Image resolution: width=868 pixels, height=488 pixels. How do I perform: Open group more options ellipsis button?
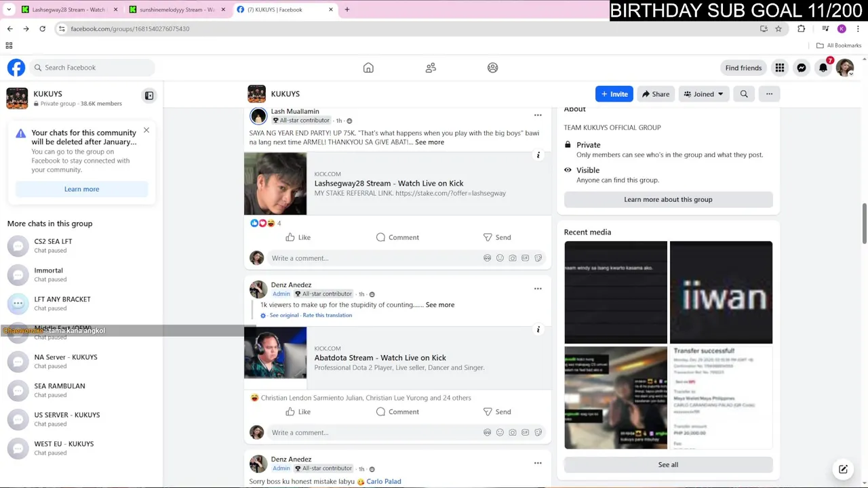click(769, 94)
